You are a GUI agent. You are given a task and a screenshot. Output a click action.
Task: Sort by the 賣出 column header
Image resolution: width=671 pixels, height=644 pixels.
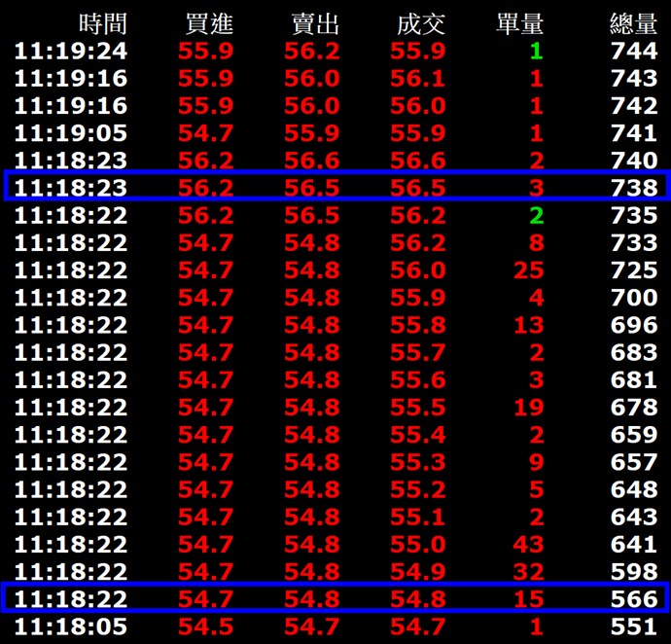[312, 24]
